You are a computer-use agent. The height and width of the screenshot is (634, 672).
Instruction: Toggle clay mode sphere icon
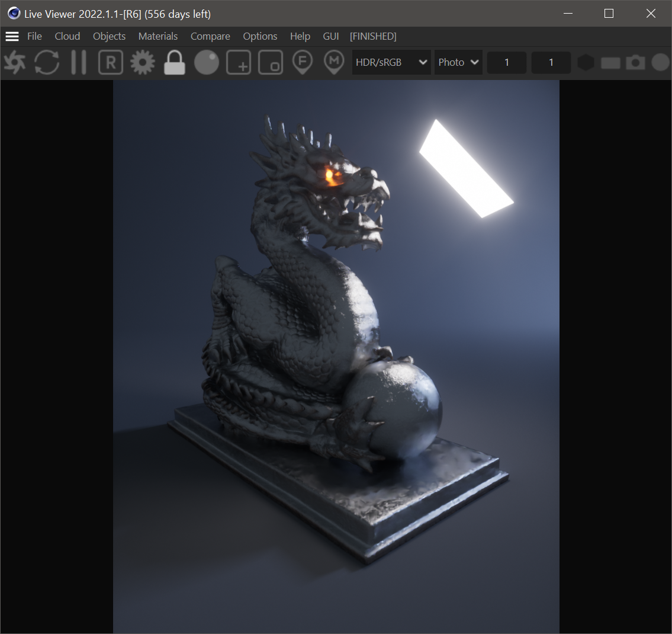pos(207,62)
